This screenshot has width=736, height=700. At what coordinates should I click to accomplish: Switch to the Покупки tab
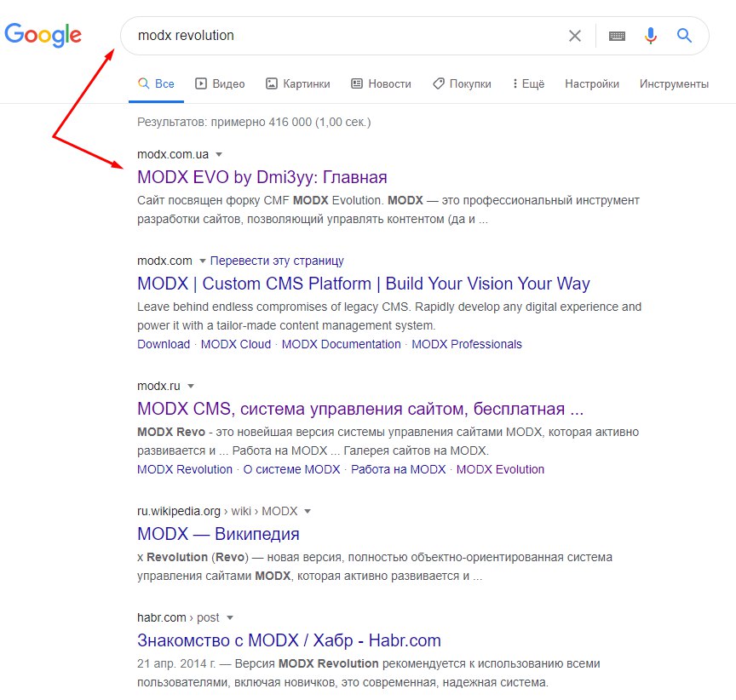[x=462, y=84]
